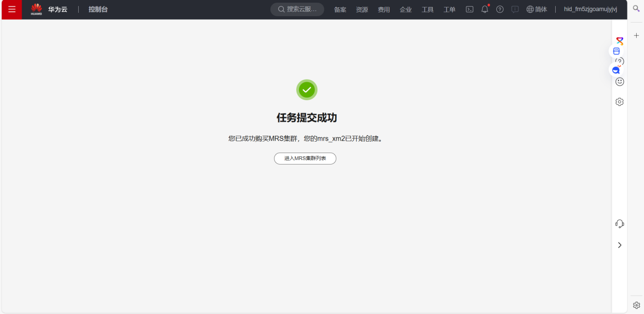This screenshot has height=314, width=644.
Task: Click the blue chat assistant icon in sidebar
Action: [x=616, y=69]
